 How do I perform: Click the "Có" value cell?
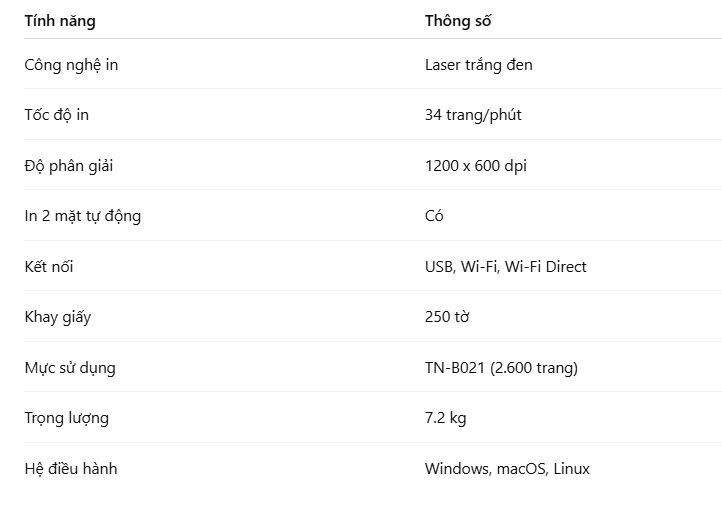(x=434, y=216)
